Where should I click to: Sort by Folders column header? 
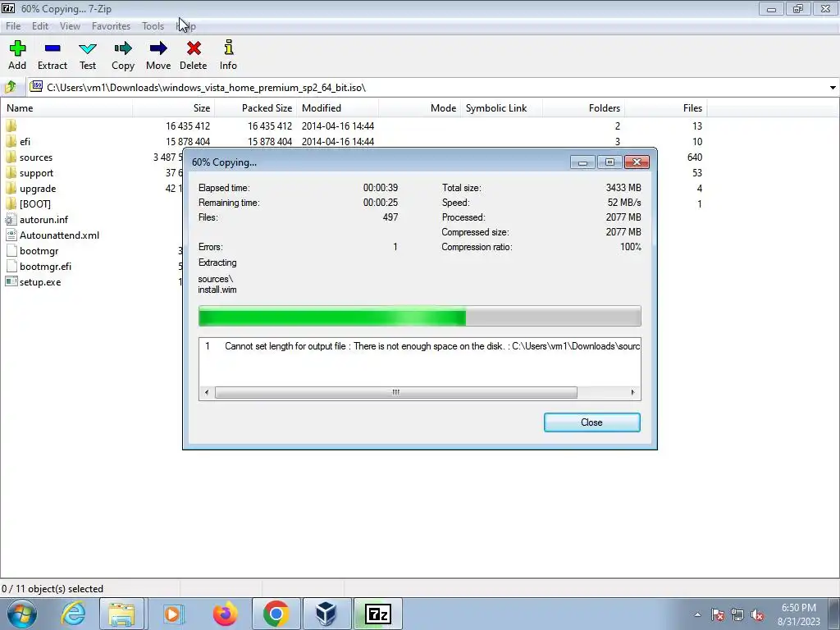pos(583,107)
